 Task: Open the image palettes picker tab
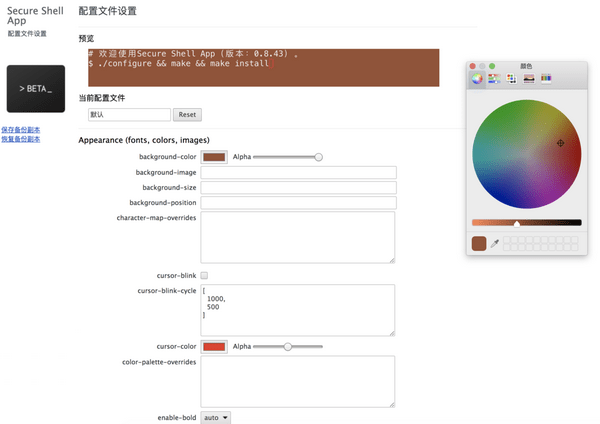pyautogui.click(x=529, y=79)
